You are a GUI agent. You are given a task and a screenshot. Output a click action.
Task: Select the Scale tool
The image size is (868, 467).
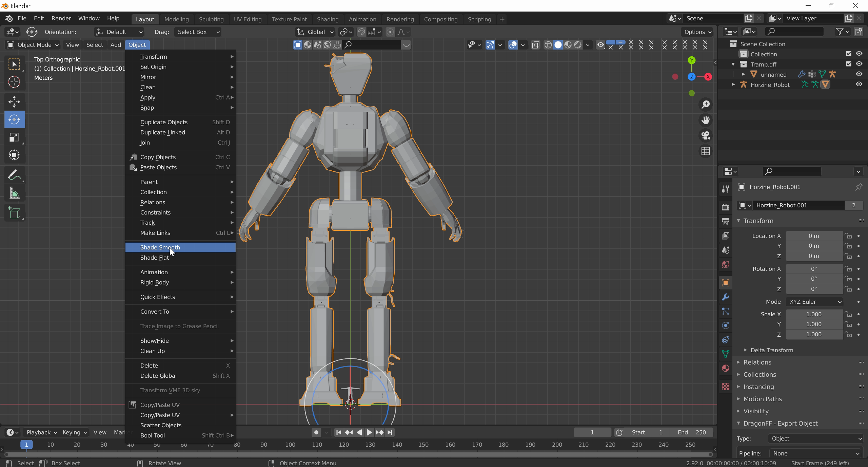point(14,137)
